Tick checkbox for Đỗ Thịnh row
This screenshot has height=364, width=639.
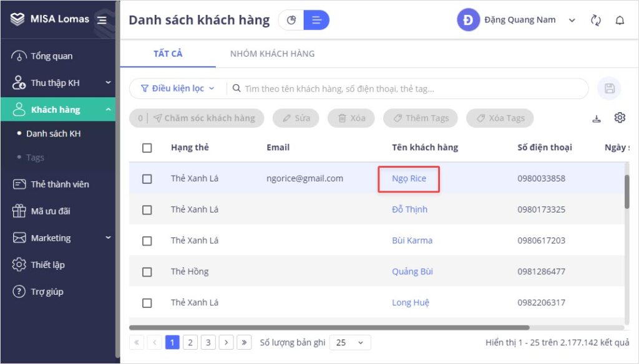point(147,209)
